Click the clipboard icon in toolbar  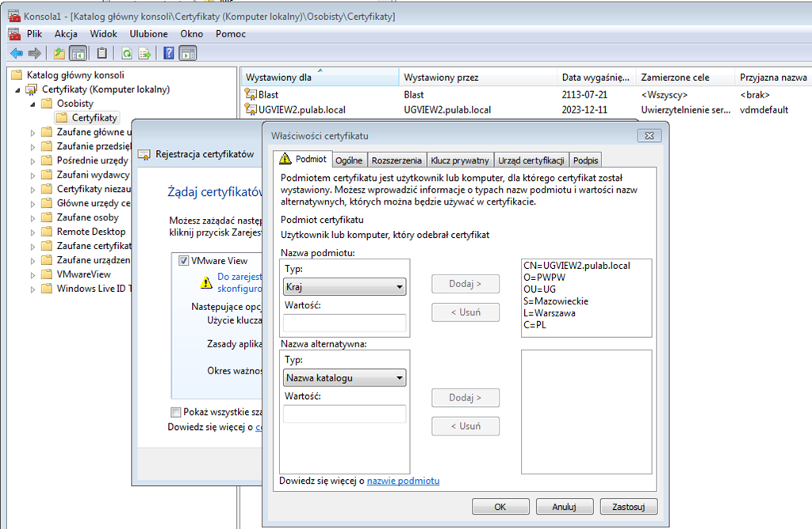pos(101,53)
